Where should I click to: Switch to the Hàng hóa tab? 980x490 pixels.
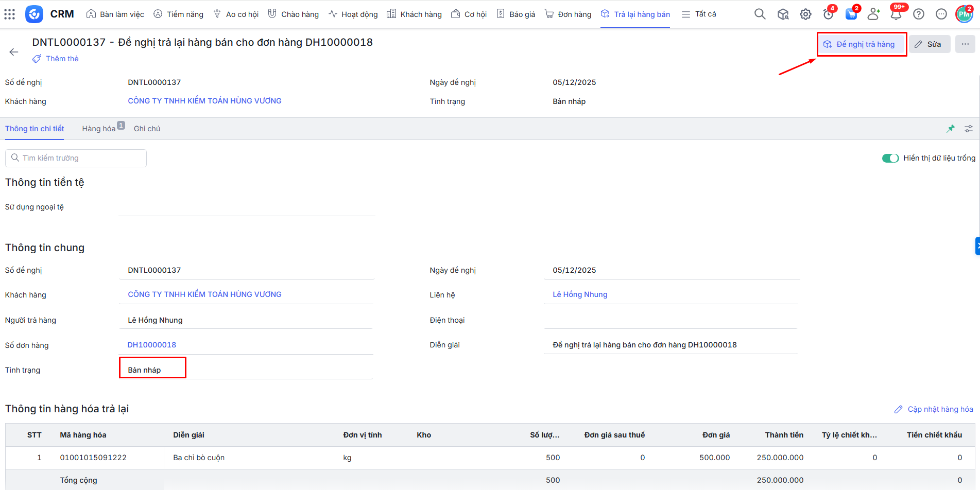(99, 129)
